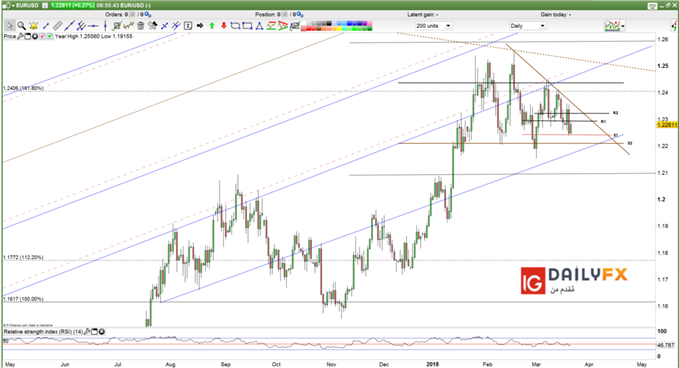
Task: Select the parallel channel lines tool
Action: tap(81, 26)
